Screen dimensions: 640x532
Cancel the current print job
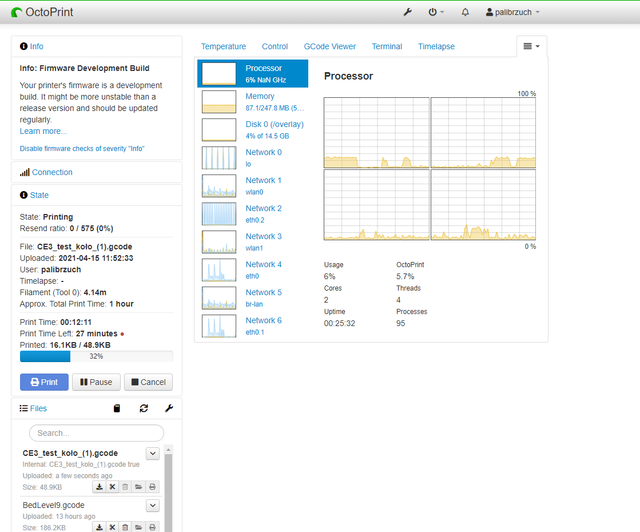(148, 382)
